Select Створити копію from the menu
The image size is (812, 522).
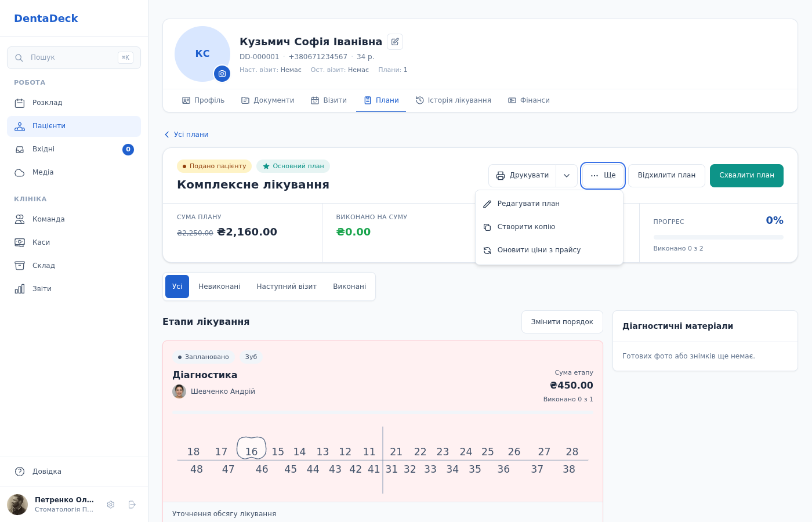click(549, 227)
